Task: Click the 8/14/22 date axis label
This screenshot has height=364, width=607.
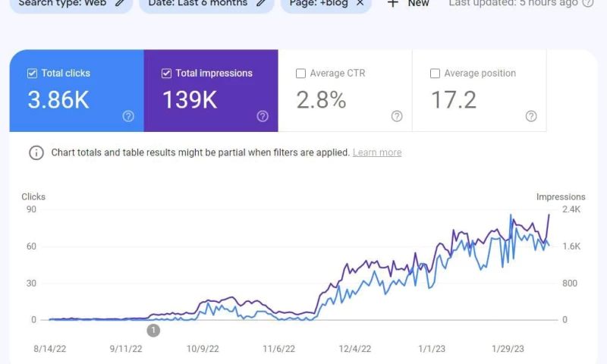Action: (x=50, y=349)
